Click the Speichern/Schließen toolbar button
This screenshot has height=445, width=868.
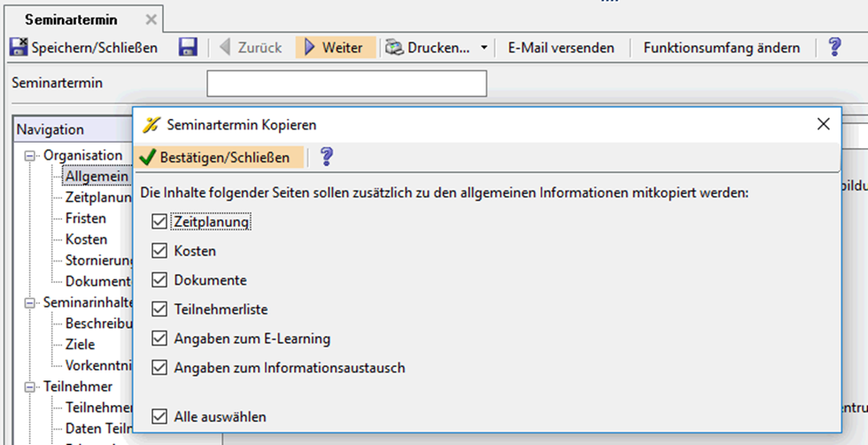tap(84, 48)
